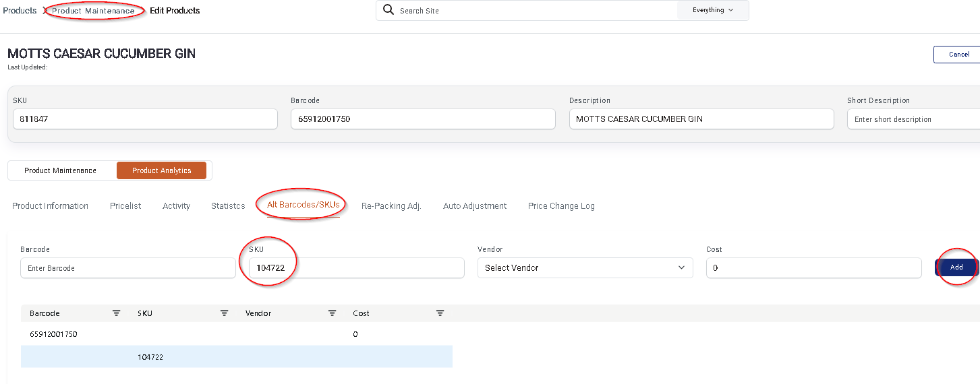This screenshot has width=980, height=384.
Task: Click the search magnifier icon
Action: 388,10
